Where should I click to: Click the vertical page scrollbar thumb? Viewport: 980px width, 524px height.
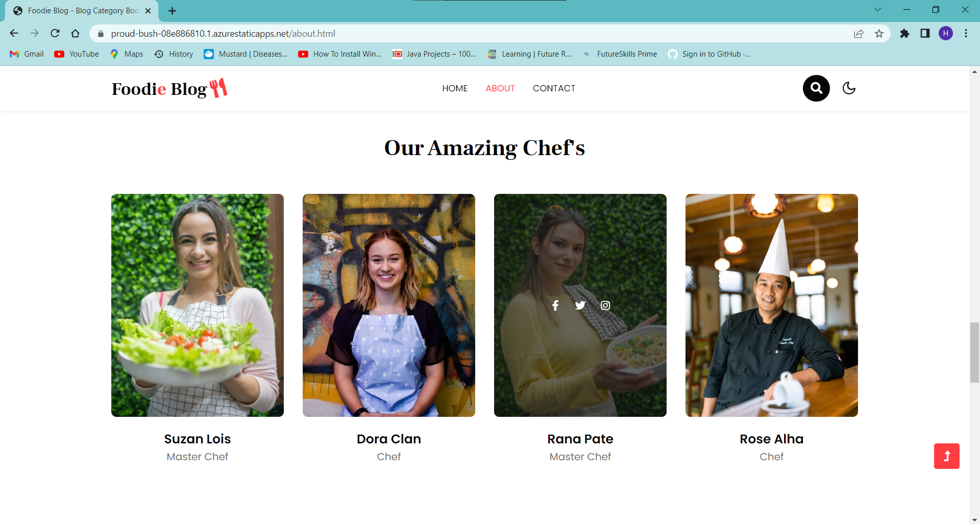coord(975,353)
